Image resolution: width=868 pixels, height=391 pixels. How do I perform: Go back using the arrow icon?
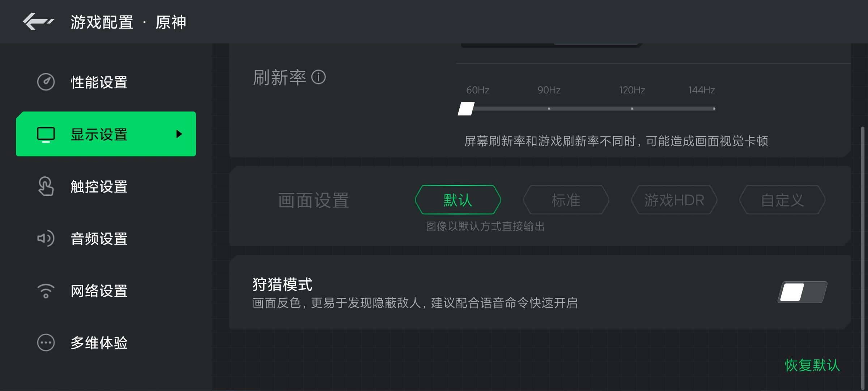[x=38, y=22]
